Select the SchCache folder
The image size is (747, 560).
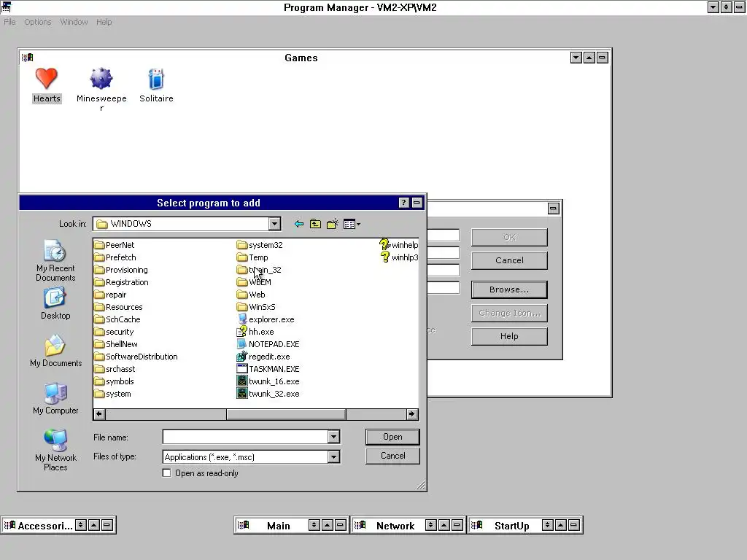(x=117, y=319)
